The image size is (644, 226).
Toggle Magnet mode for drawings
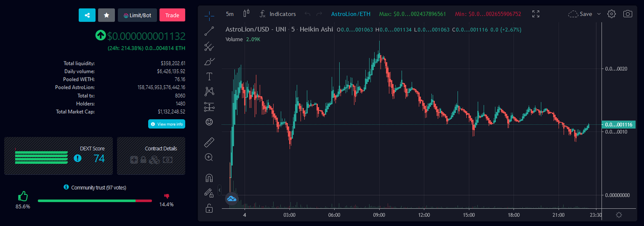pos(209,177)
